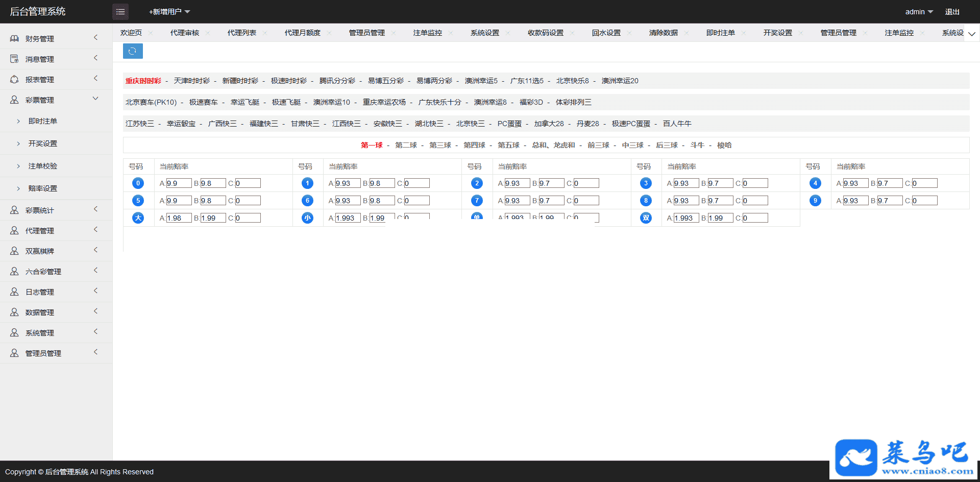Click the A odds field for number 9
980x482 pixels.
(855, 201)
